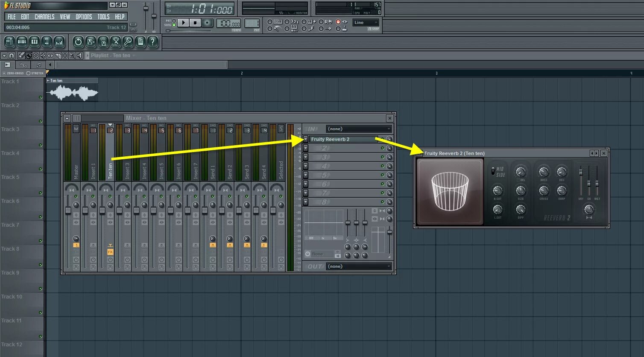Click the save icon under Master mixer track

pos(76,267)
